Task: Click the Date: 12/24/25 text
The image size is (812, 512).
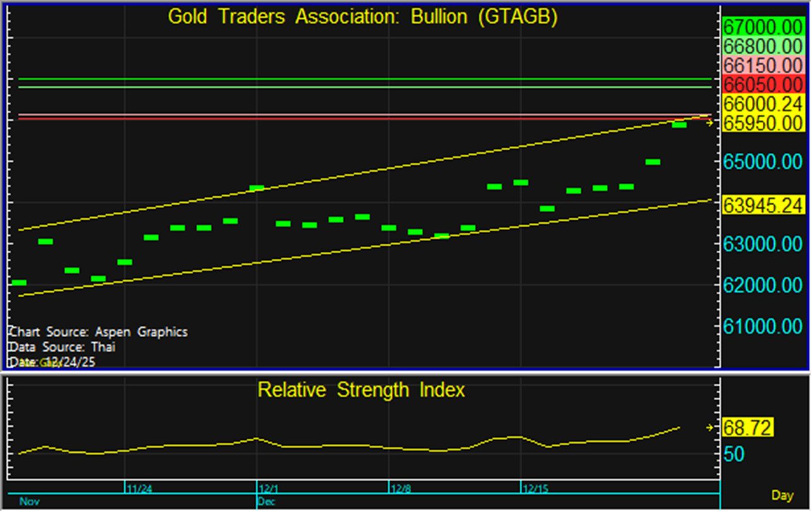Action: 52,362
